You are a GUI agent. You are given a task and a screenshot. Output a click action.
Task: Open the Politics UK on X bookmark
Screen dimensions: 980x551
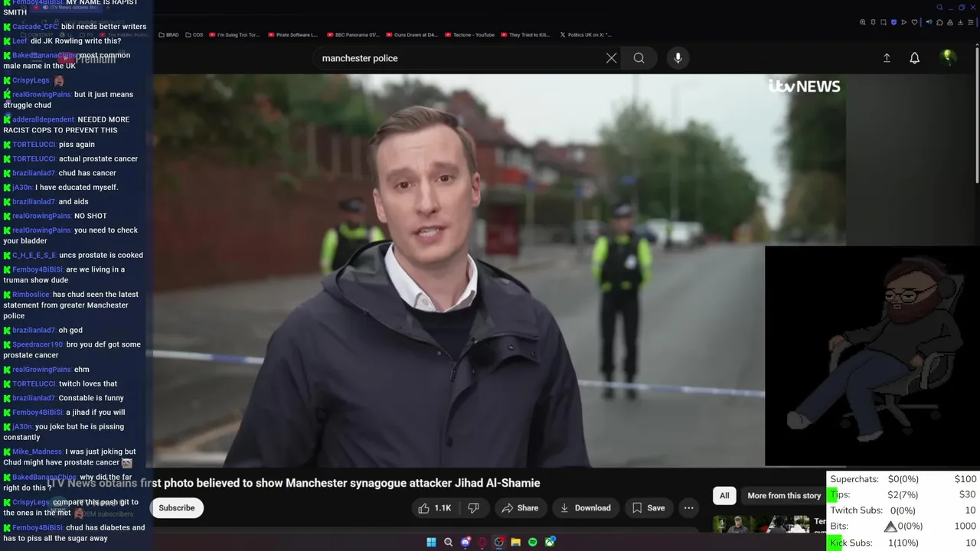click(586, 35)
